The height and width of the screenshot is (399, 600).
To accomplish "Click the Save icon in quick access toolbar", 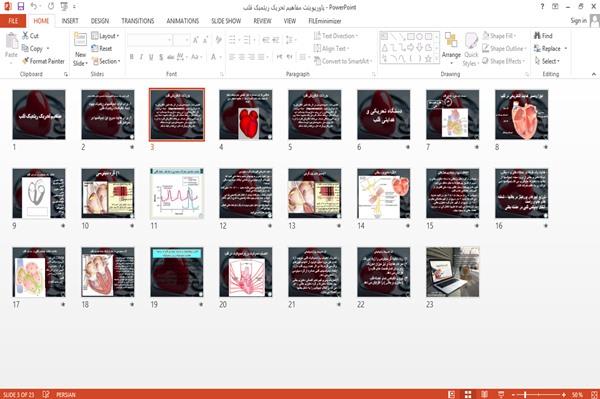I will pos(21,6).
